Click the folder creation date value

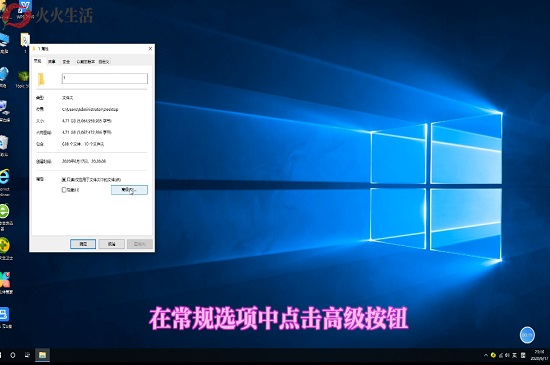click(x=84, y=161)
